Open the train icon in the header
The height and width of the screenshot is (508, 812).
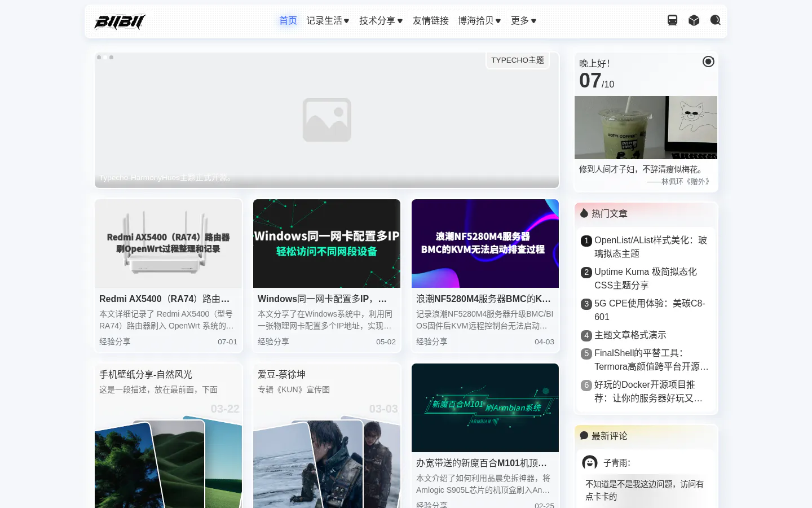672,20
